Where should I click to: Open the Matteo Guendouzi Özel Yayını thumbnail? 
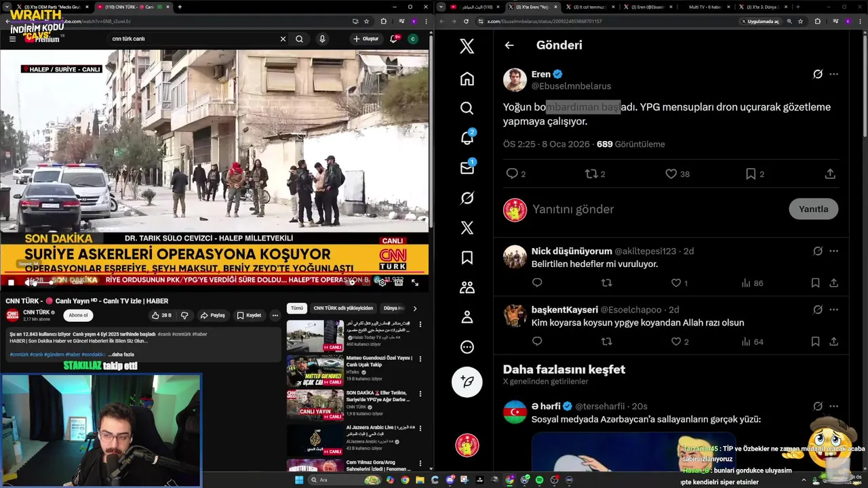click(315, 371)
